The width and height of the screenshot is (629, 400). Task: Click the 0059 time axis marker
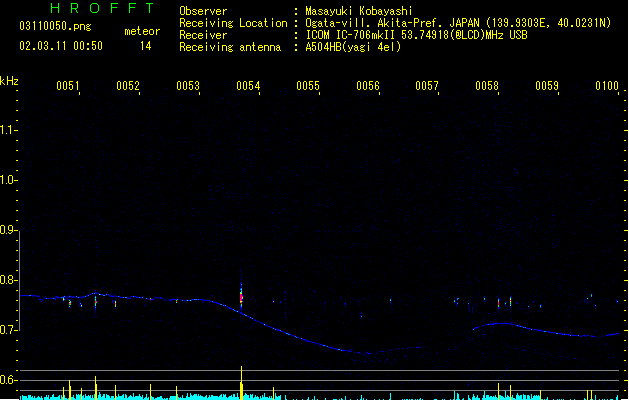click(547, 86)
